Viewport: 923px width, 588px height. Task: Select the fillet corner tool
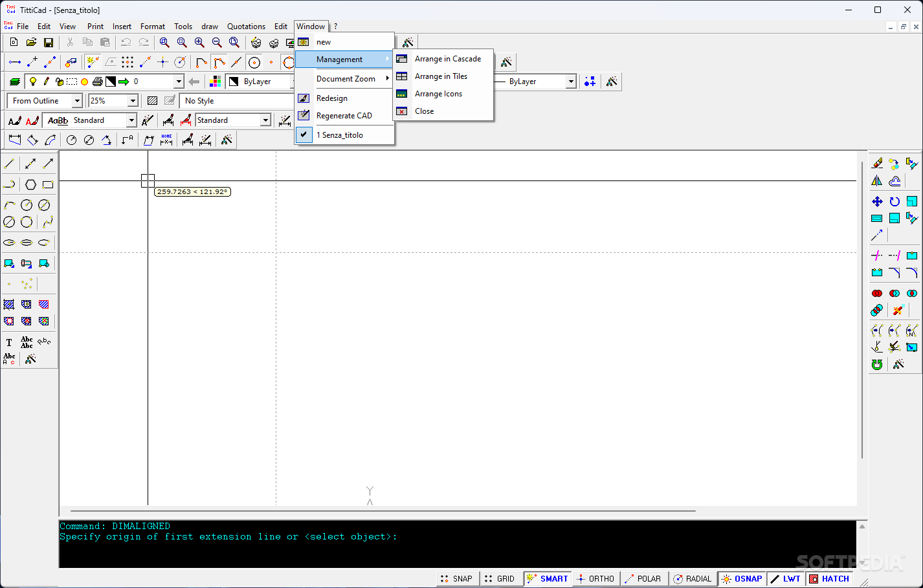pyautogui.click(x=912, y=272)
